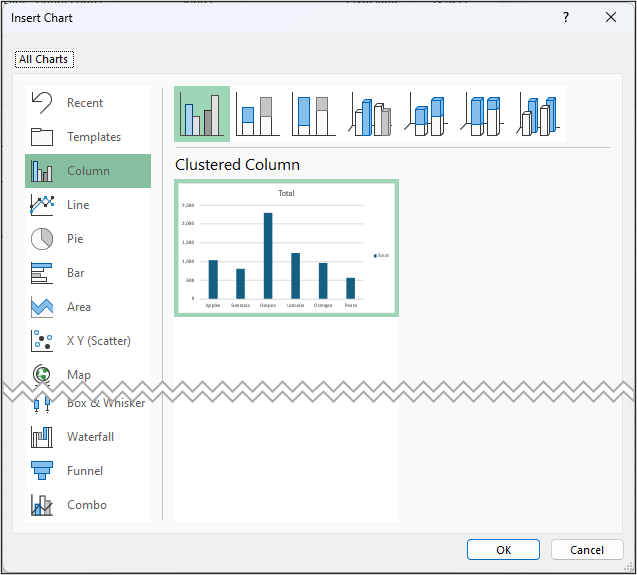Screen dimensions: 637x575
Task: Pick the 100% Stacked Column subtype icon
Action: [x=314, y=114]
